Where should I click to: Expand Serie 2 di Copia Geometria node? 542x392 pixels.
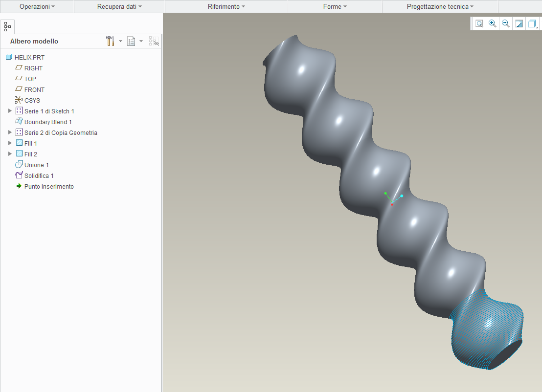point(10,132)
